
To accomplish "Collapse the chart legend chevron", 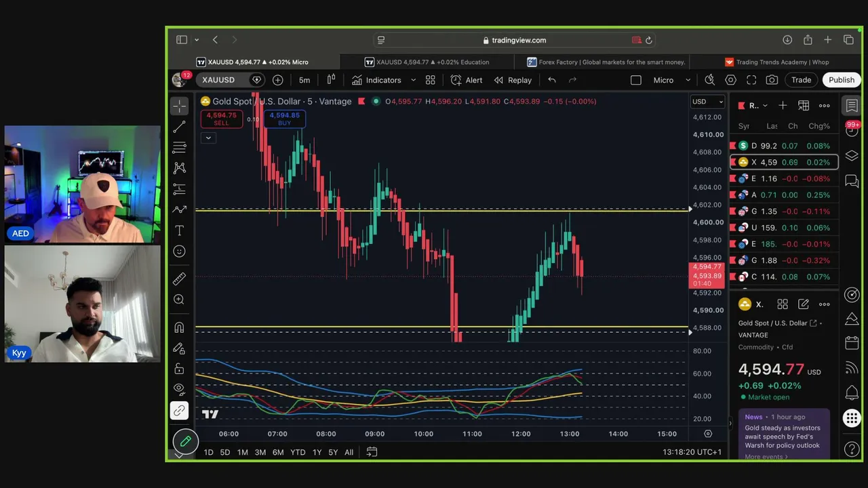I will pos(208,138).
